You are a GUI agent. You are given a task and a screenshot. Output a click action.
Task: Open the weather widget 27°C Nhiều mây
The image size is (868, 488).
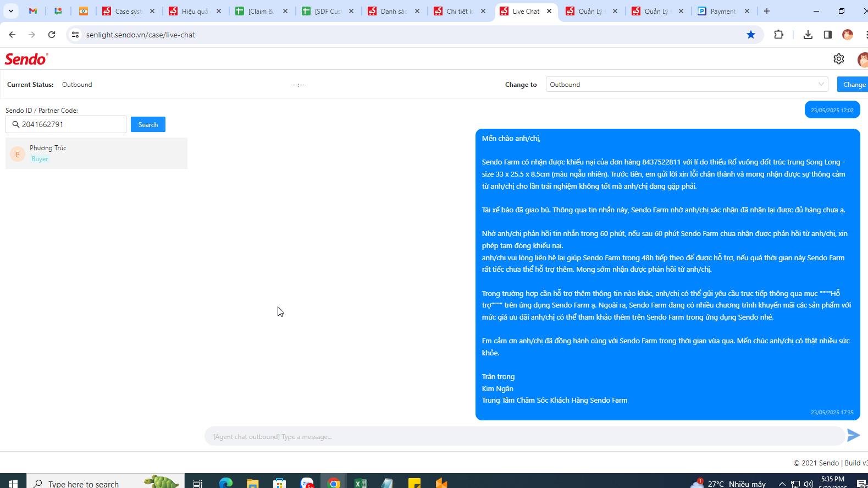coord(729,483)
